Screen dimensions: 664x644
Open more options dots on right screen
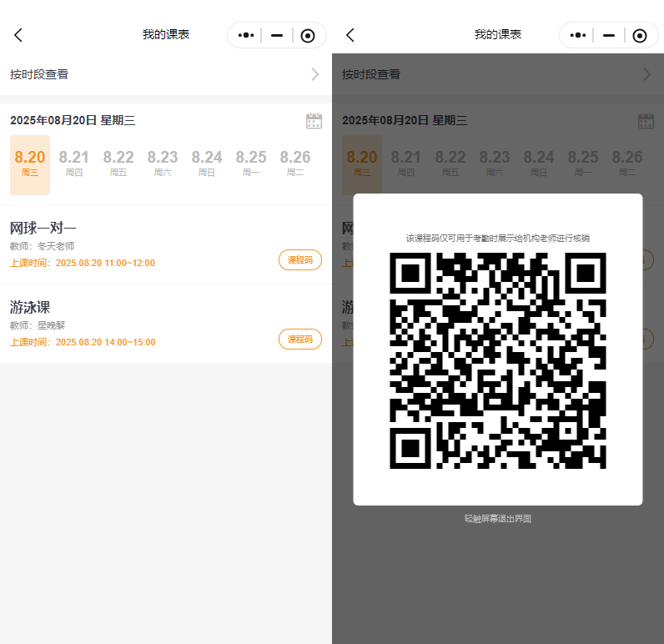577,35
